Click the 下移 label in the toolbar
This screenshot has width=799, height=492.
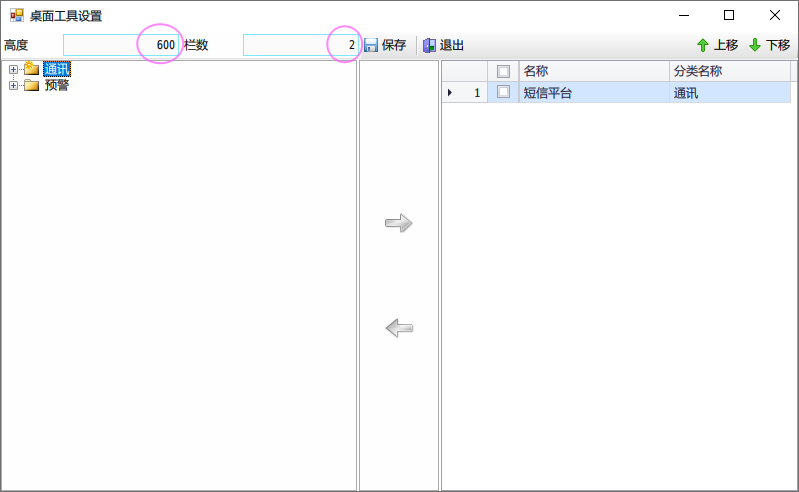click(778, 45)
